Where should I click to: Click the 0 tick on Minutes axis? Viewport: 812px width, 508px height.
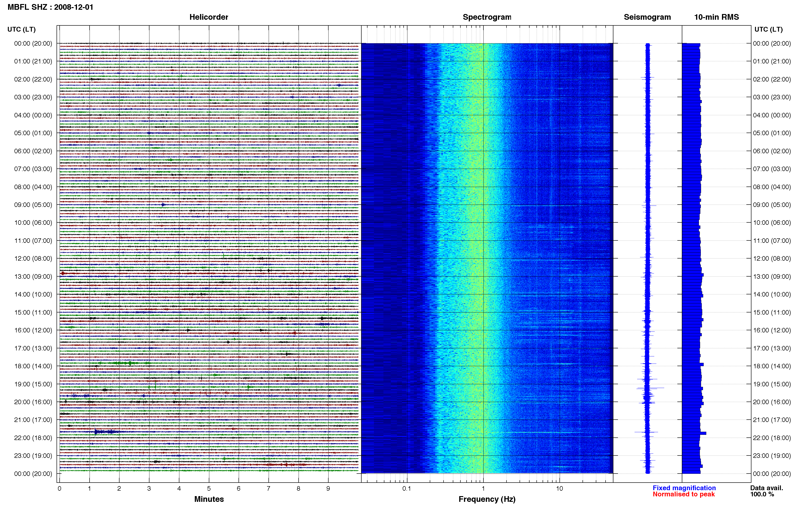(x=59, y=489)
